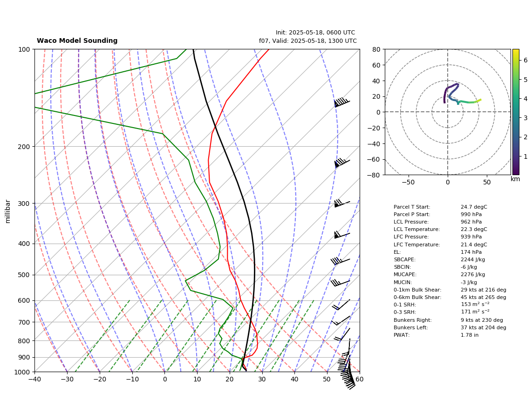The image size is (532, 394).
Task: Click the SBCAPE value 2244 J/kg
Action: coord(473,260)
